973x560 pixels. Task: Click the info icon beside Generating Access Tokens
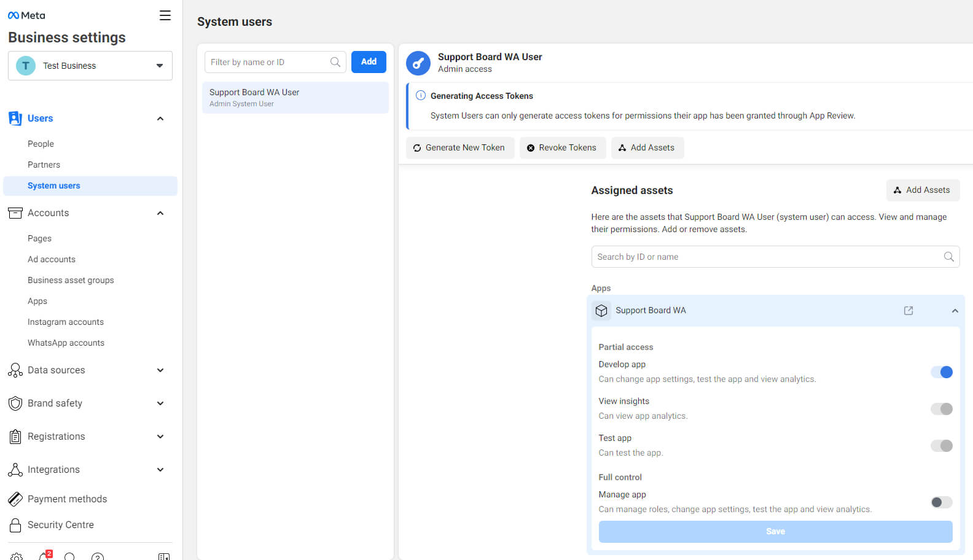pyautogui.click(x=421, y=96)
